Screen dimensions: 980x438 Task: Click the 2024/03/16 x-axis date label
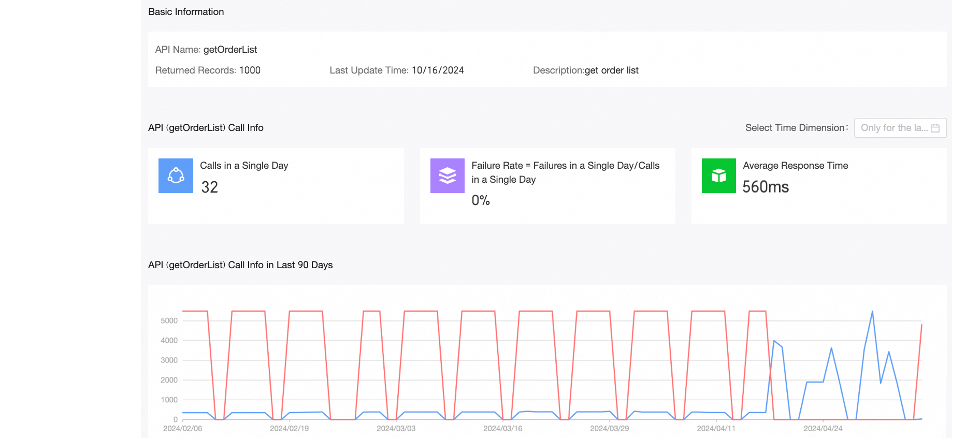(x=502, y=429)
